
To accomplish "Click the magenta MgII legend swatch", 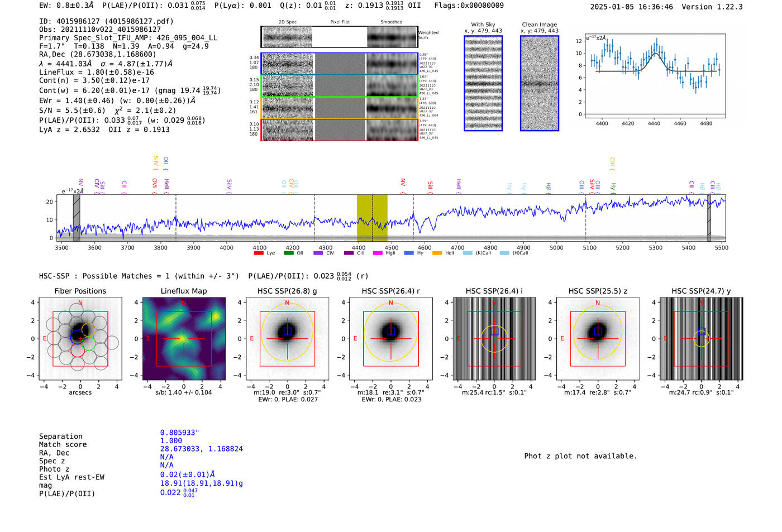I will [x=378, y=253].
